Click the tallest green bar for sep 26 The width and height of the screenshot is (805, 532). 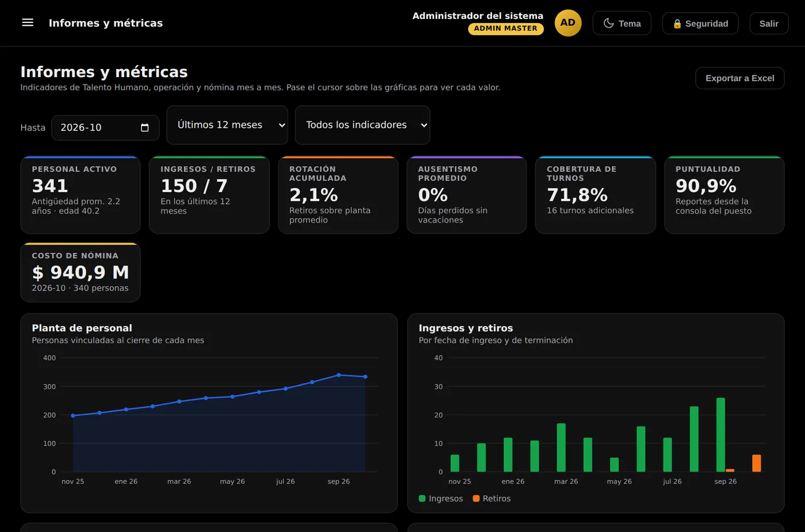click(x=720, y=435)
